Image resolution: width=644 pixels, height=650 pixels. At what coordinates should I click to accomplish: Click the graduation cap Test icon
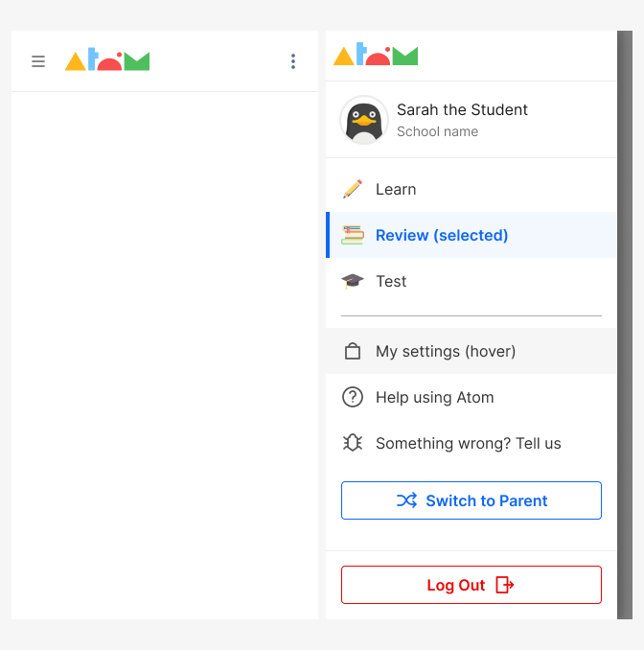(x=353, y=281)
